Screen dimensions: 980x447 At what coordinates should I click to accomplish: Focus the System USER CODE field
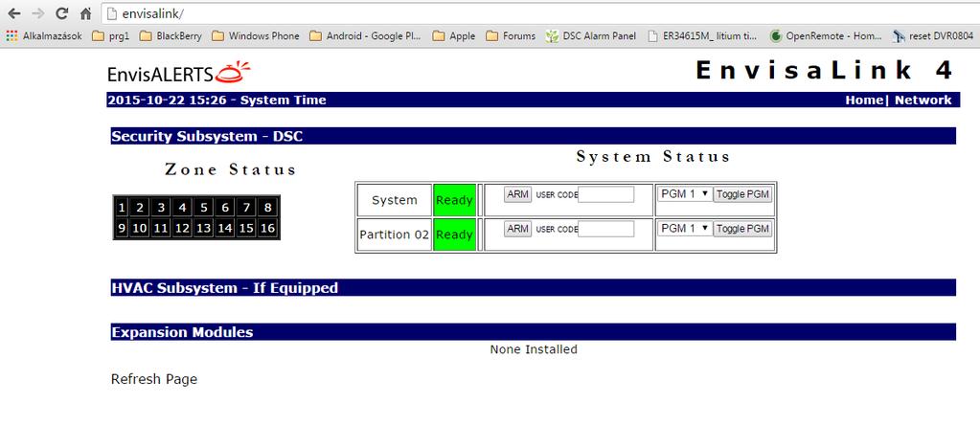[606, 194]
